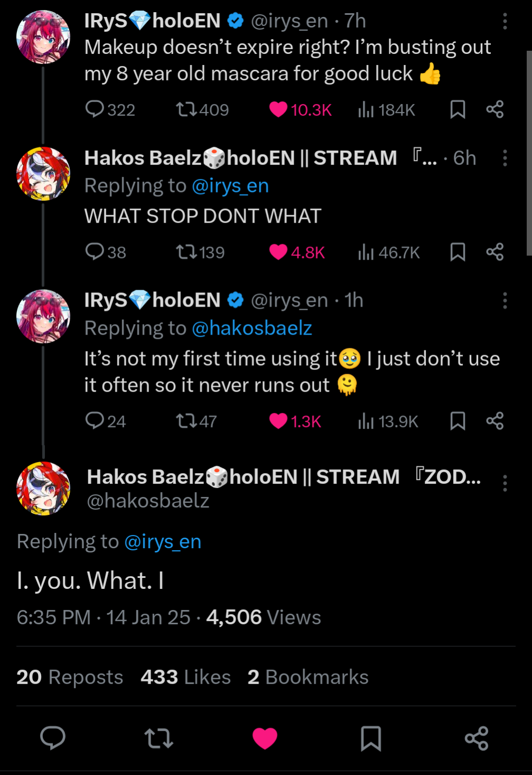This screenshot has height=775, width=532.
Task: Open the @irys_en link under WHAT STOP reply
Action: pos(230,186)
